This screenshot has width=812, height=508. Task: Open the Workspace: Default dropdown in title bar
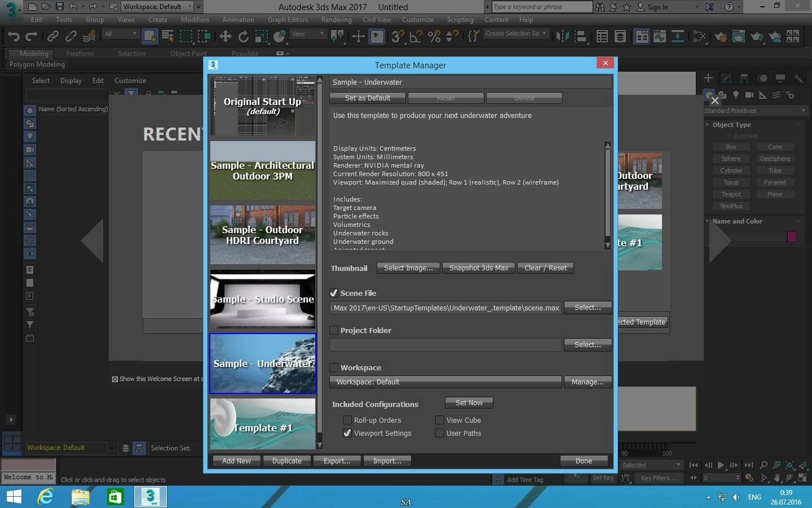click(x=158, y=7)
